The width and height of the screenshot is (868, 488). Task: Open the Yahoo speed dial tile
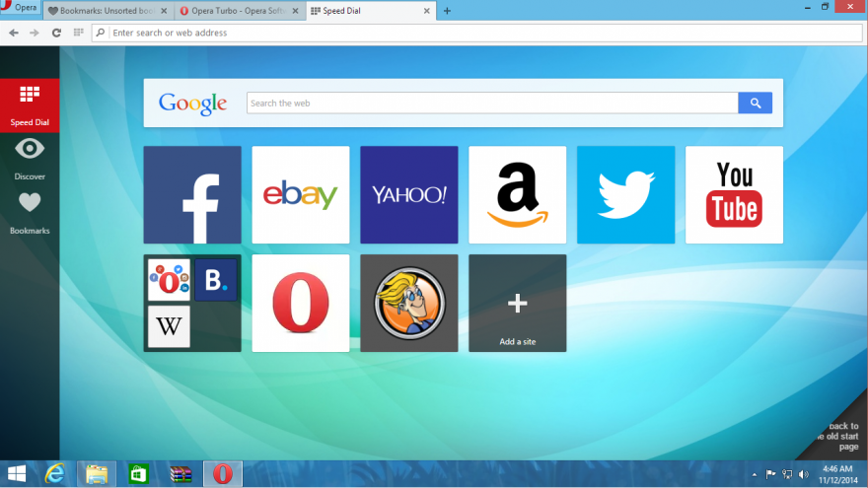pos(408,195)
